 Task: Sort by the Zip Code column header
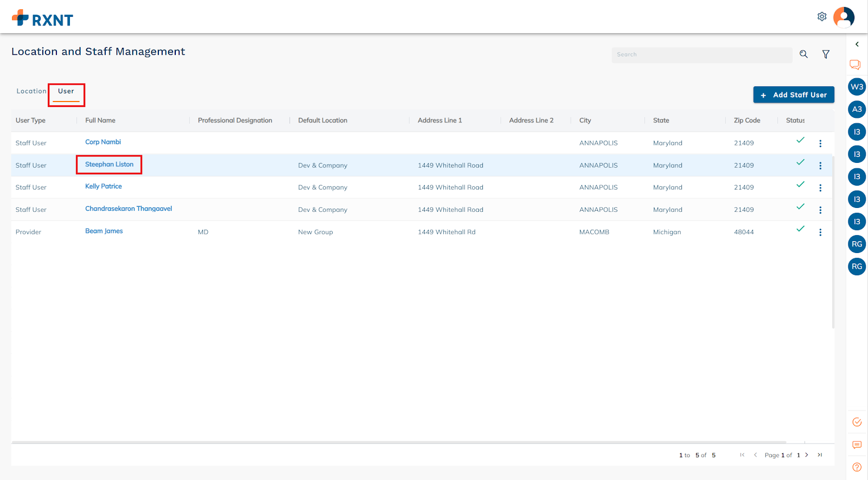(x=747, y=121)
